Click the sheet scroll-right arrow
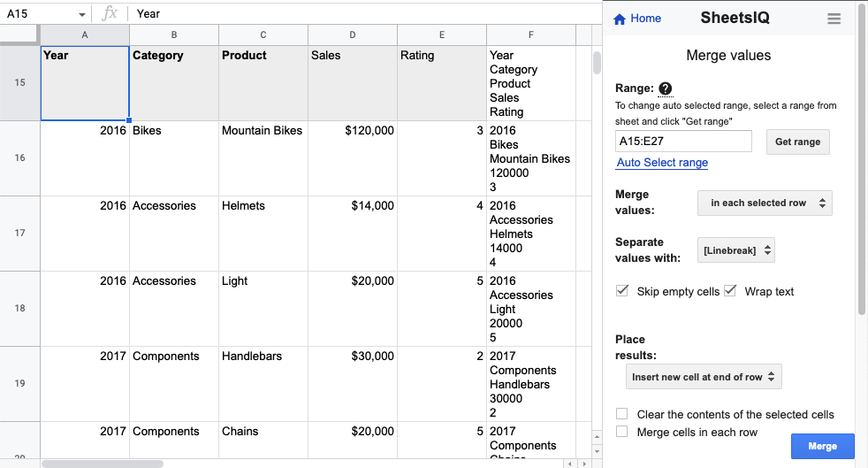Screen dimensions: 868x468 pyautogui.click(x=584, y=464)
